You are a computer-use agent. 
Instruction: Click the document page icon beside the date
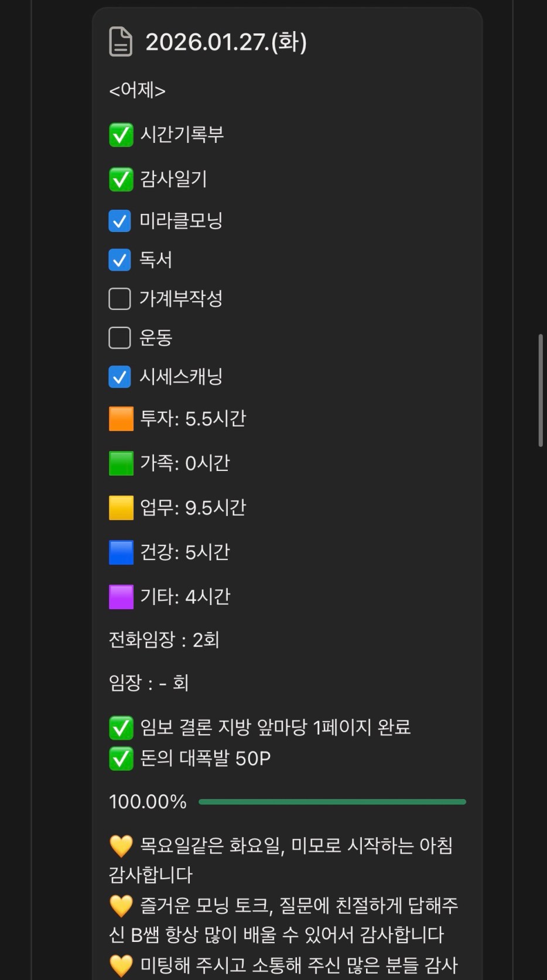coord(121,42)
